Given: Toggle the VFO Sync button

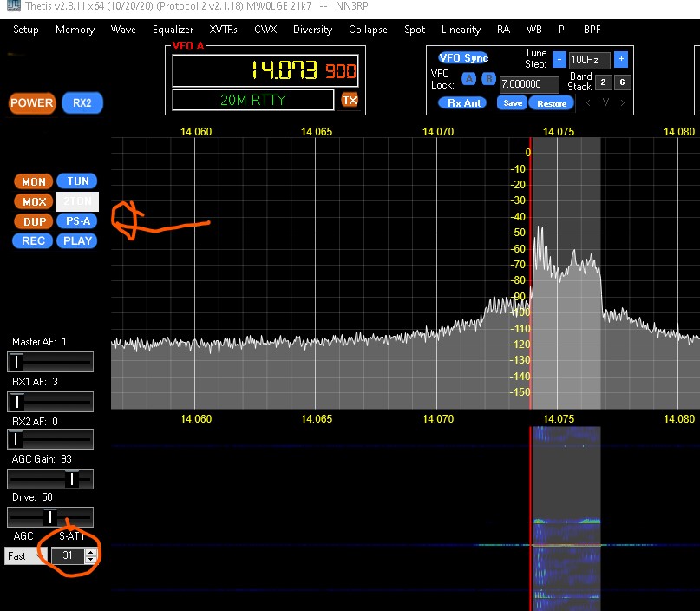Looking at the screenshot, I should (x=463, y=57).
